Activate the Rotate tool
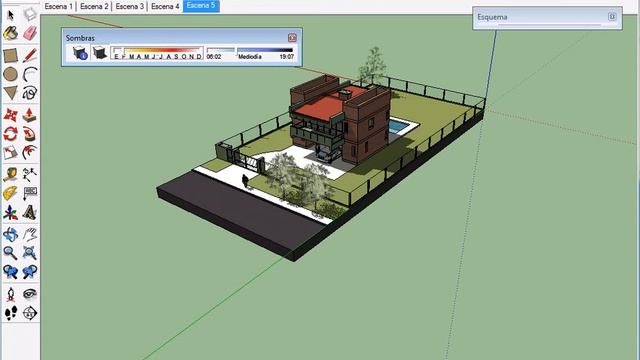Screen dimensions: 640x360 point(11,134)
